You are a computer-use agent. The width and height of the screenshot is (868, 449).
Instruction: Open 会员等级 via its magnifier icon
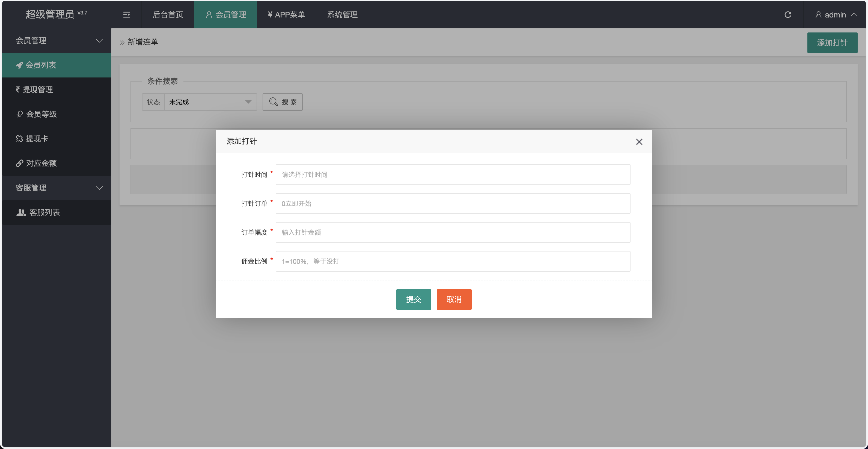19,114
